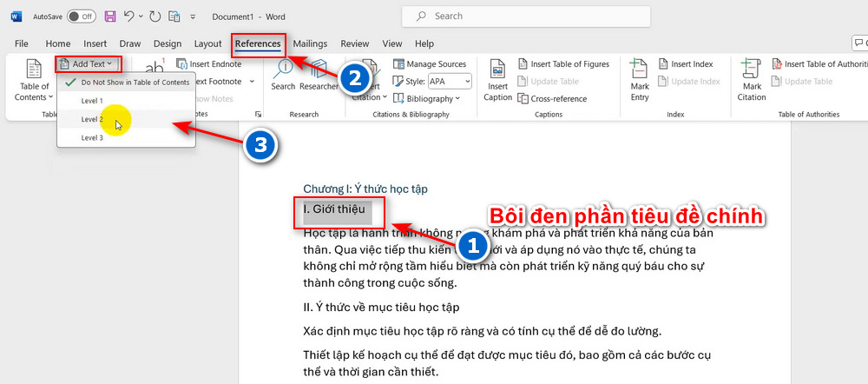
Task: Click the selected heading 'I. Giới thiệu'
Action: 334,209
